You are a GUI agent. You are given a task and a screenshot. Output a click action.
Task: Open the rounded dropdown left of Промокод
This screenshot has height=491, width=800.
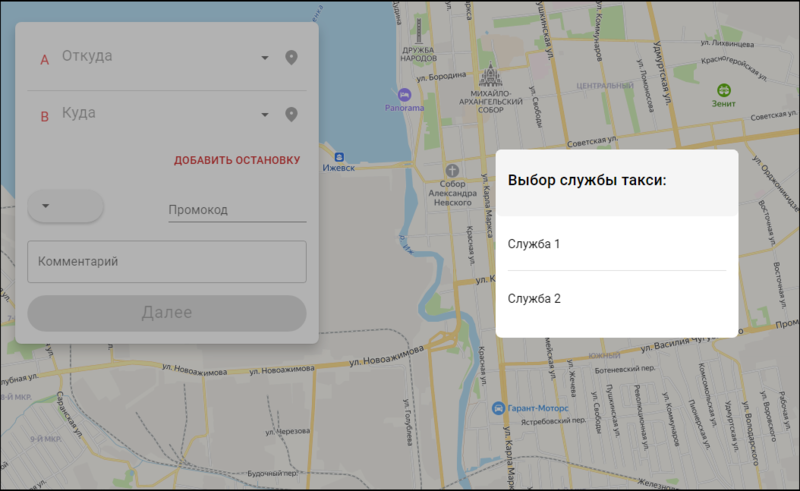pos(65,206)
